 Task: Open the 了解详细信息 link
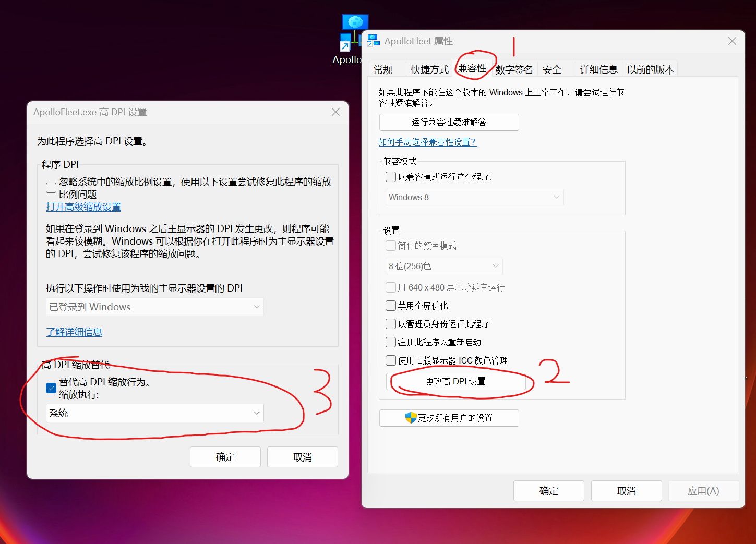click(74, 332)
